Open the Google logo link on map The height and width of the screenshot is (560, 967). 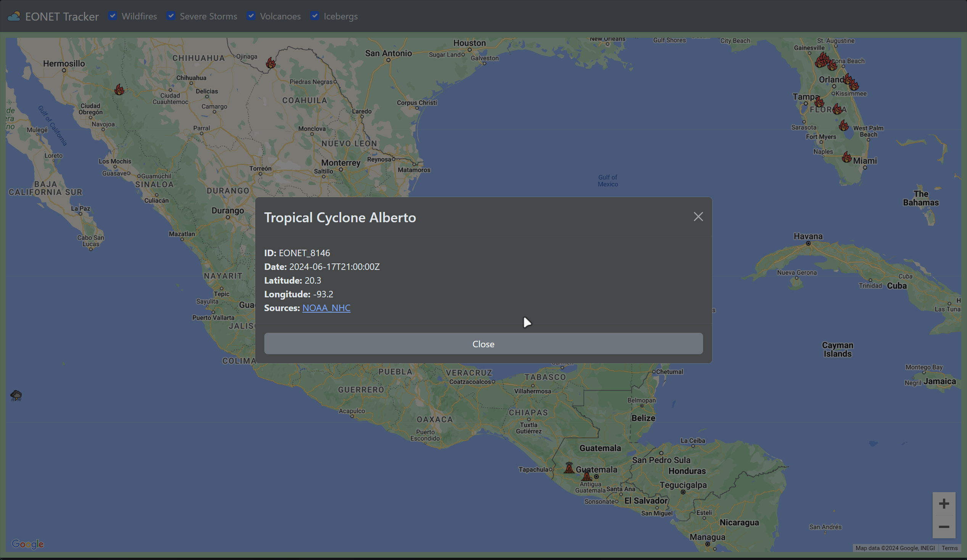27,544
